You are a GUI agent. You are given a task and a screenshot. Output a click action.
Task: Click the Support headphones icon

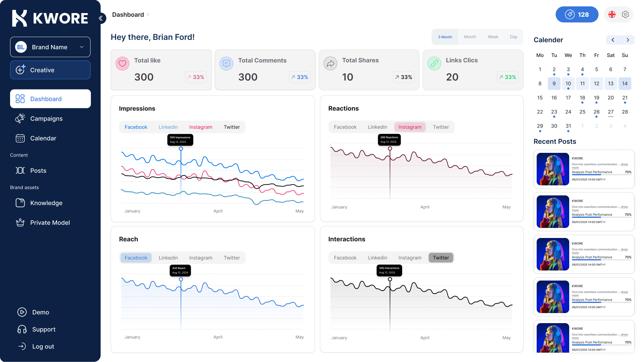[x=22, y=329]
